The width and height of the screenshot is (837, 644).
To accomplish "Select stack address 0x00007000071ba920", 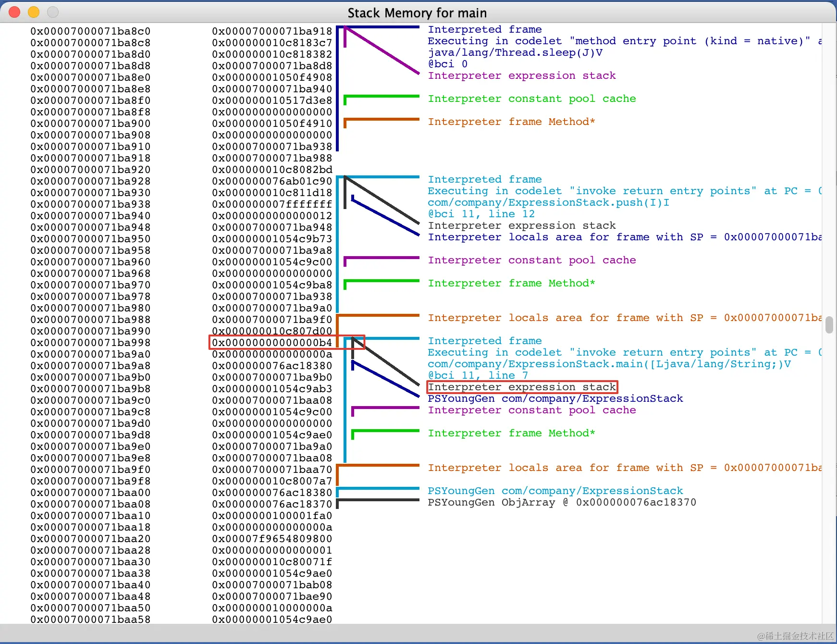I will (90, 170).
